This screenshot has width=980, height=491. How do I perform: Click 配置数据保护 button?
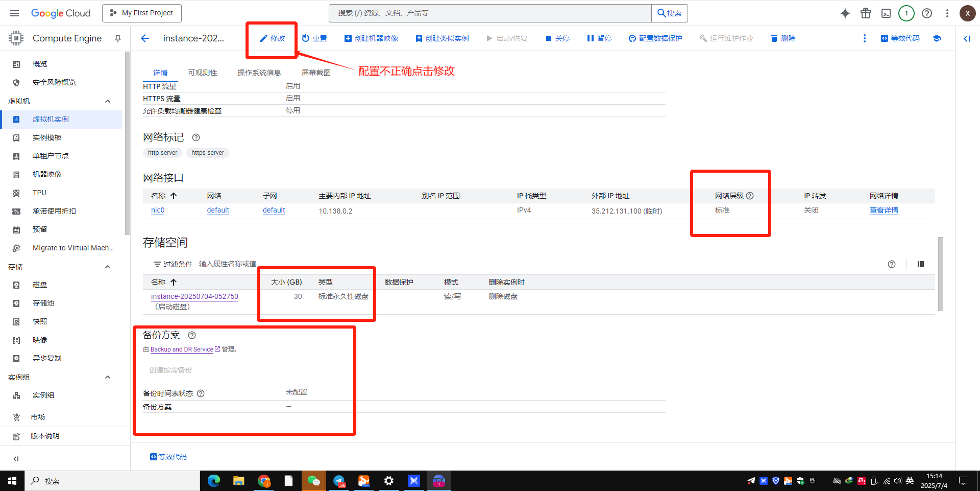click(x=655, y=38)
